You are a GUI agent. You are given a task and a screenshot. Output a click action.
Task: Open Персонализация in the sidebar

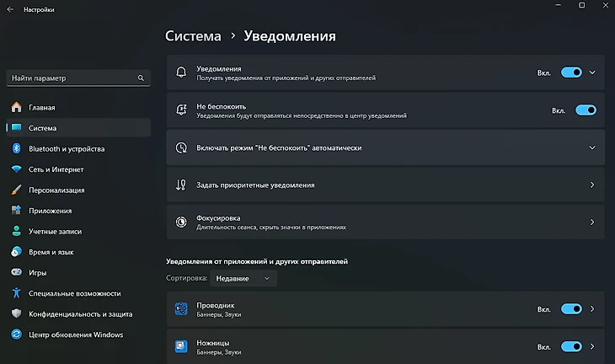(56, 190)
